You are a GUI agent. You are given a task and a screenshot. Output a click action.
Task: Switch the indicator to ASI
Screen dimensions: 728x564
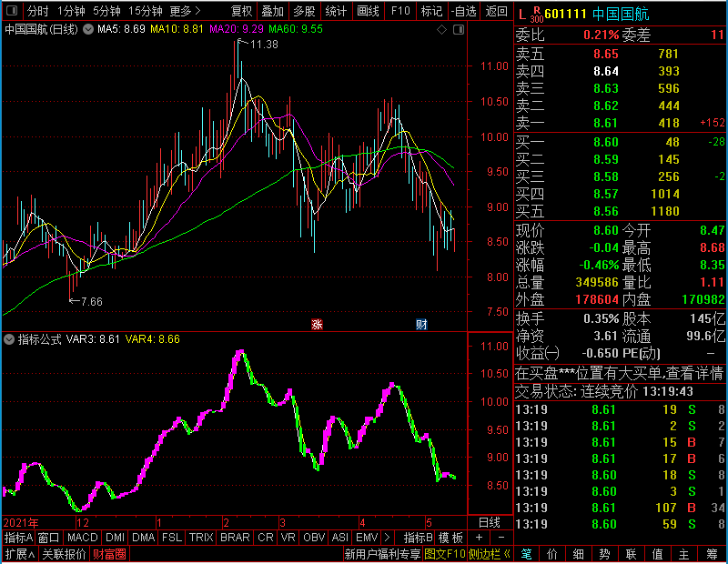coord(340,538)
